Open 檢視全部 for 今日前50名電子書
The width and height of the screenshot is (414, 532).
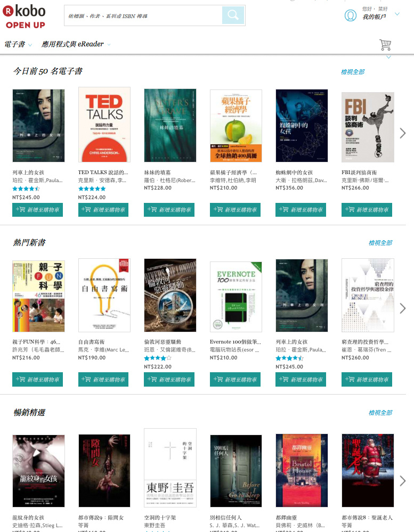[x=353, y=72]
